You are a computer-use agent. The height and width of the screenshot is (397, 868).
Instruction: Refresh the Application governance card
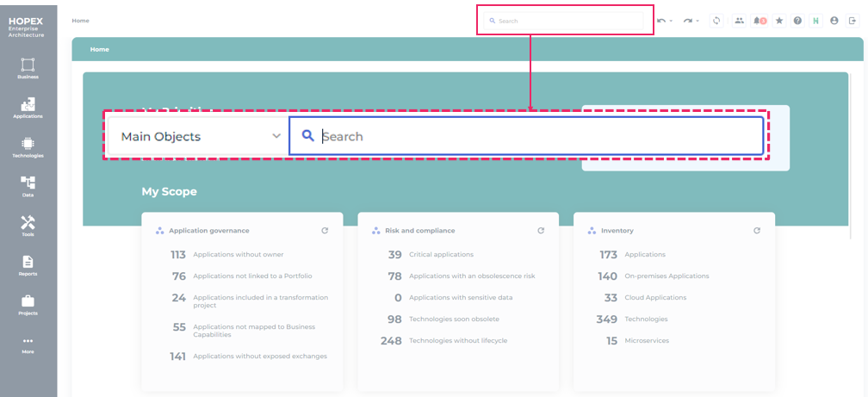click(x=325, y=231)
